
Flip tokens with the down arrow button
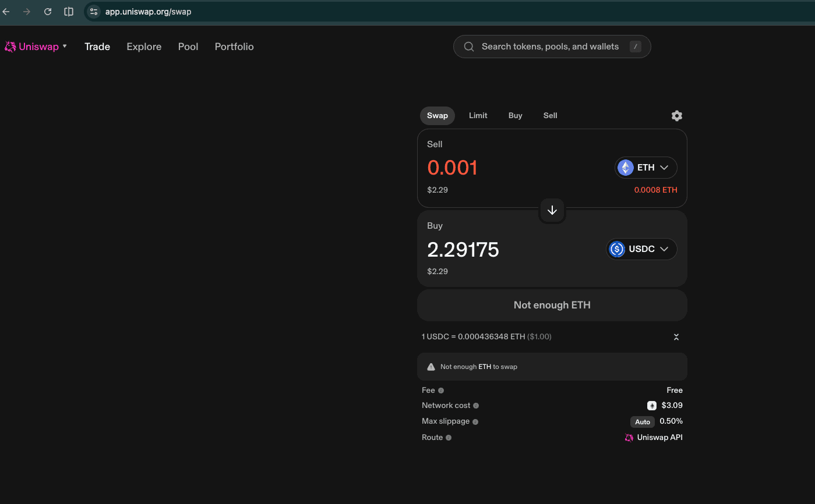(x=552, y=210)
